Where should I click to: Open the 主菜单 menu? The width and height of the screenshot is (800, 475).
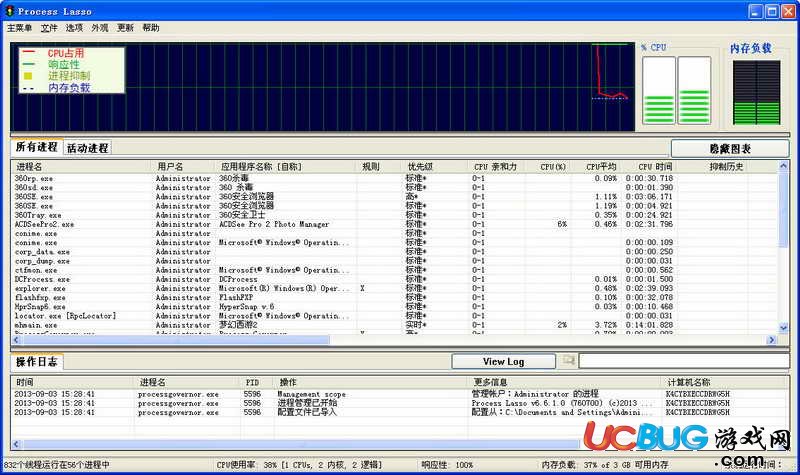[19, 28]
